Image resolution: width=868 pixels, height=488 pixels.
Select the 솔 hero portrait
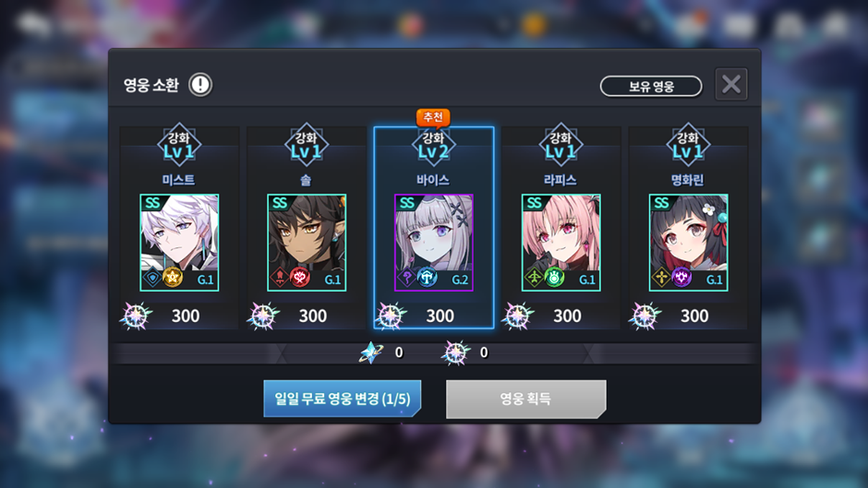pyautogui.click(x=307, y=243)
